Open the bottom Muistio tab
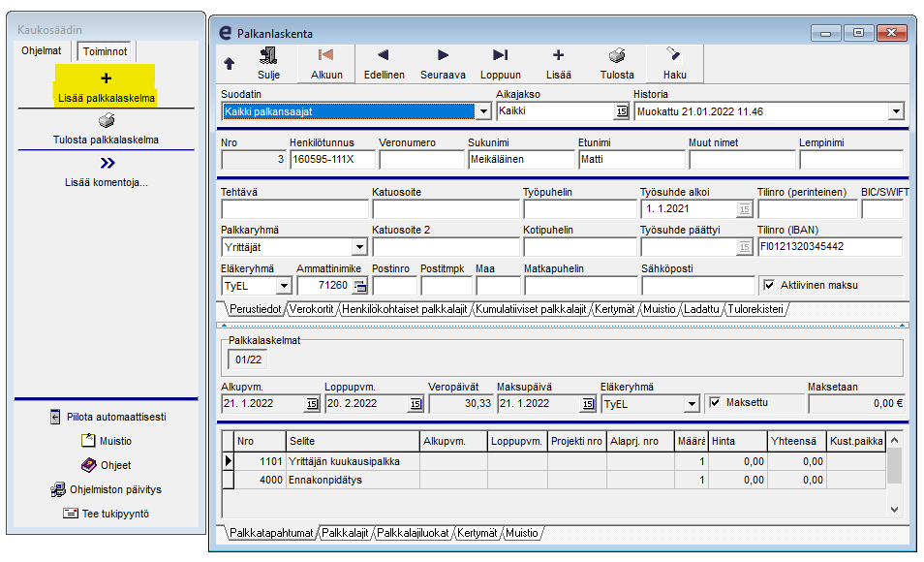 point(521,533)
